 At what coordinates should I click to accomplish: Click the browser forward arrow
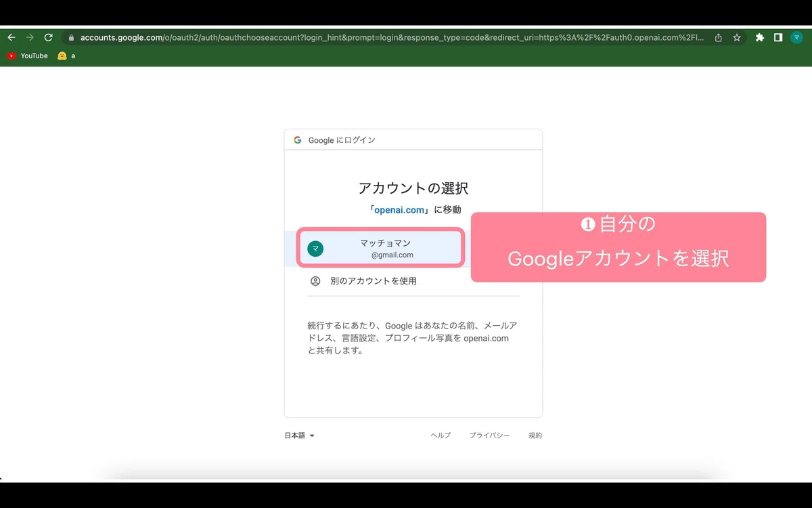(x=30, y=38)
